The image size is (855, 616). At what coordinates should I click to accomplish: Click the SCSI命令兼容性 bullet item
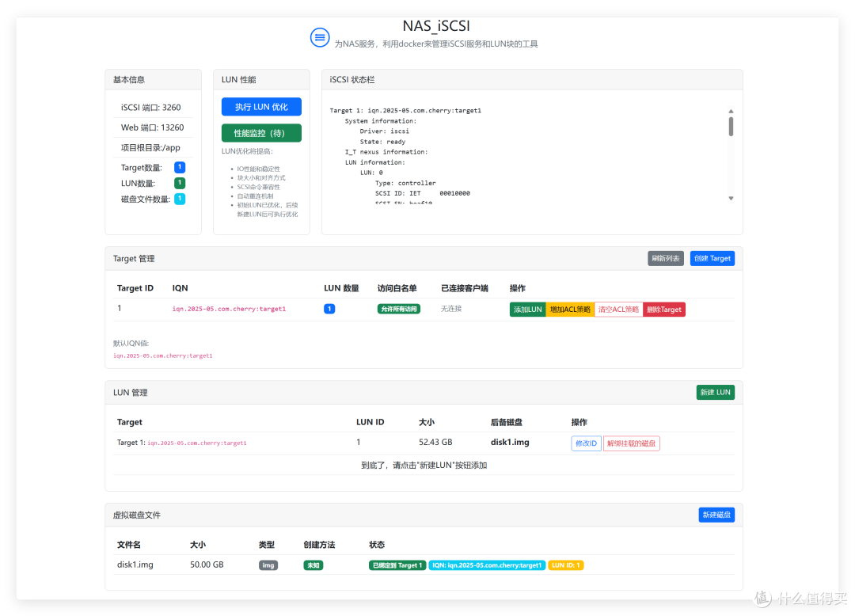(258, 187)
